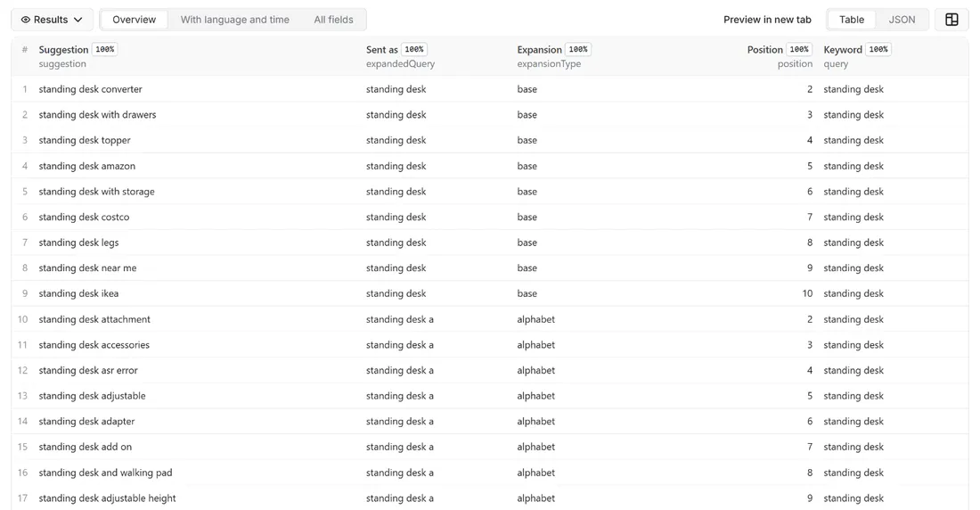980x510 pixels.
Task: Click the 'expandedQuery' field name subheader
Action: (x=401, y=64)
